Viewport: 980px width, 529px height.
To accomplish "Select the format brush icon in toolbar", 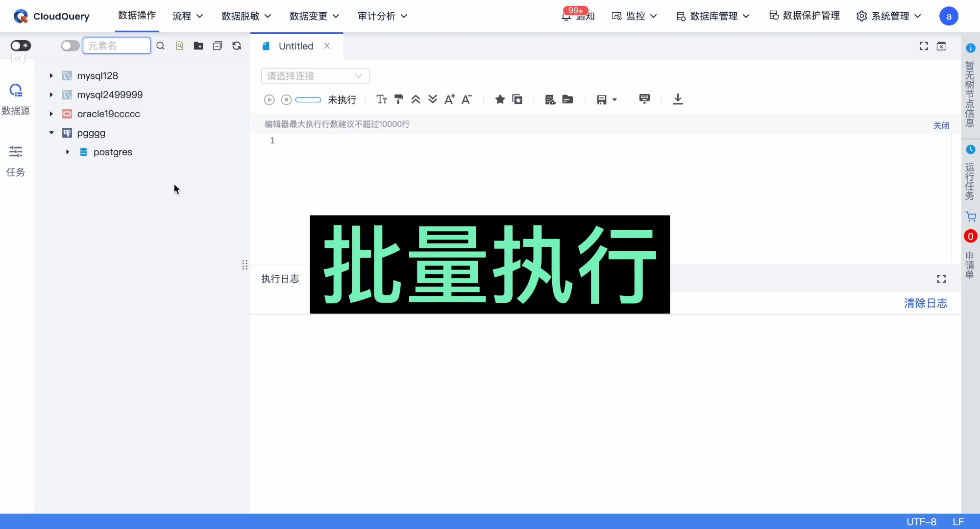I will pyautogui.click(x=398, y=99).
